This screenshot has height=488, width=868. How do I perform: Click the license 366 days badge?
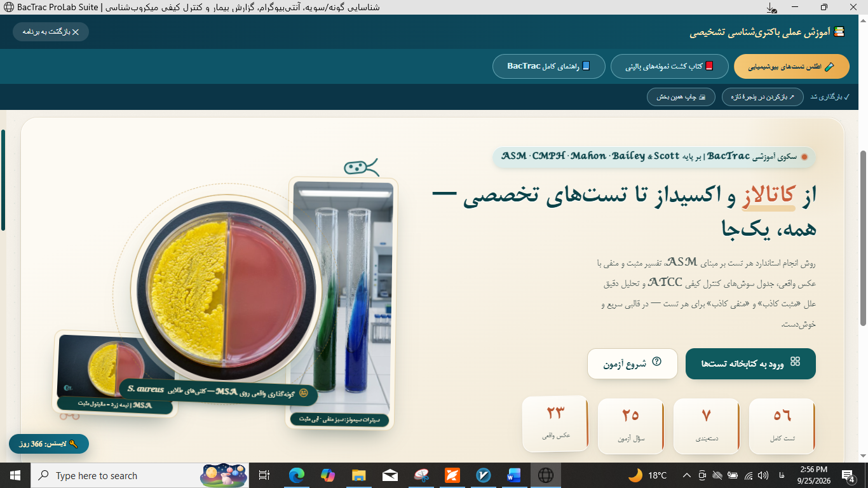coord(49,444)
